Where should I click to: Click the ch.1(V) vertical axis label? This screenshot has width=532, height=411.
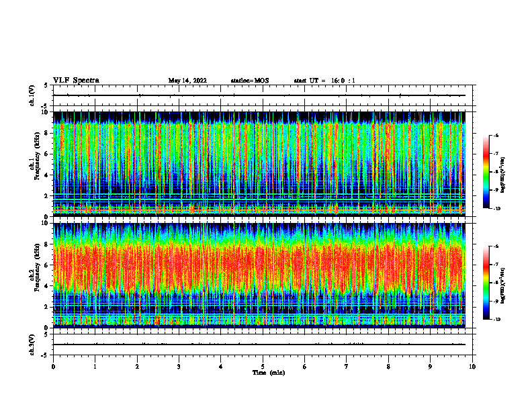[x=32, y=95]
